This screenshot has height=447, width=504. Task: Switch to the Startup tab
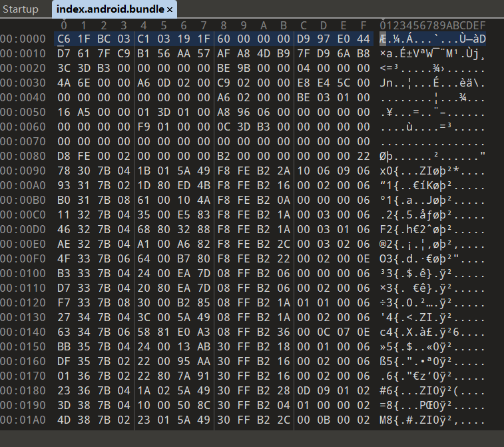pos(21,9)
